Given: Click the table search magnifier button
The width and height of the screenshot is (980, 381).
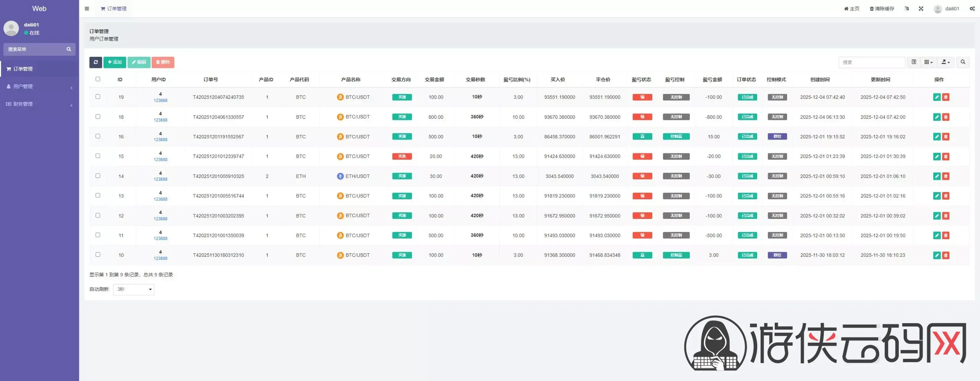Looking at the screenshot, I should pos(963,62).
